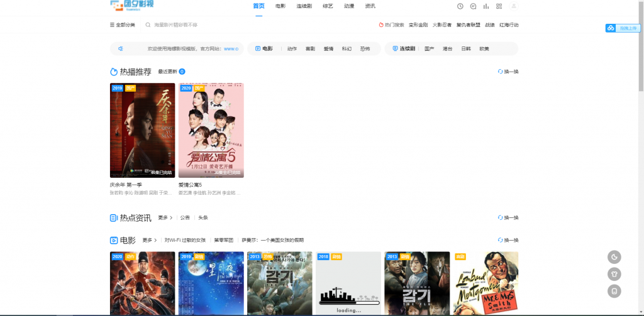Open the 爱情公寓5 poster thumbnail
Screen dimensions: 644x316
[x=211, y=131]
